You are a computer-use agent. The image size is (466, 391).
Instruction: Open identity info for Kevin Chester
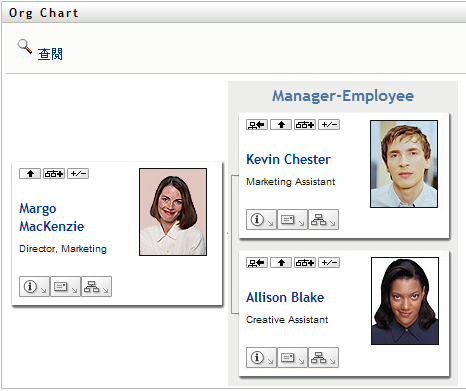(261, 220)
